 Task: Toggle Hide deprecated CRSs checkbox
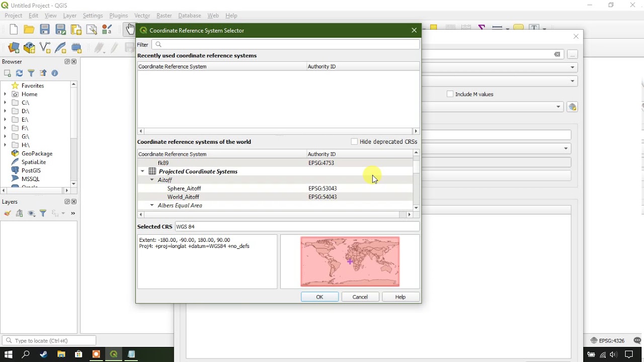(x=354, y=142)
